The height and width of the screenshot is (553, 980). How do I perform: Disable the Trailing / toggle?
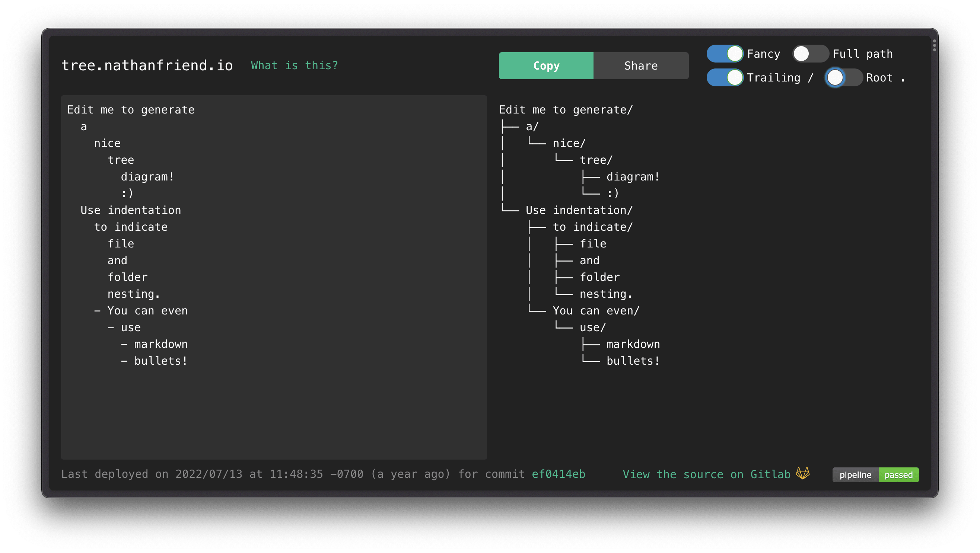point(725,77)
